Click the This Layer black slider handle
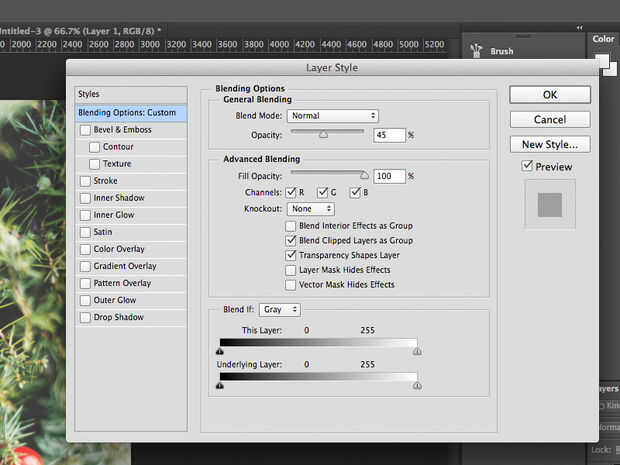Image resolution: width=620 pixels, height=465 pixels. click(x=220, y=351)
